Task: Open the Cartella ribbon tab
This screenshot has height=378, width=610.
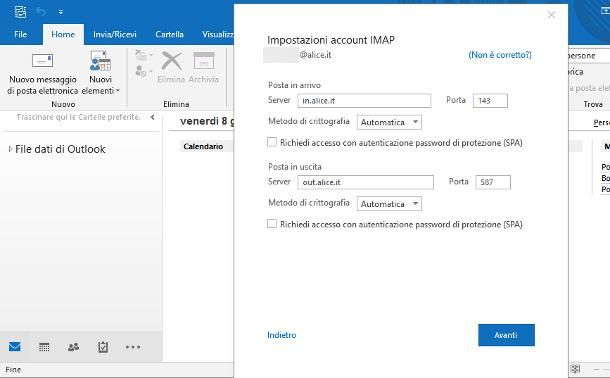Action: coord(169,34)
